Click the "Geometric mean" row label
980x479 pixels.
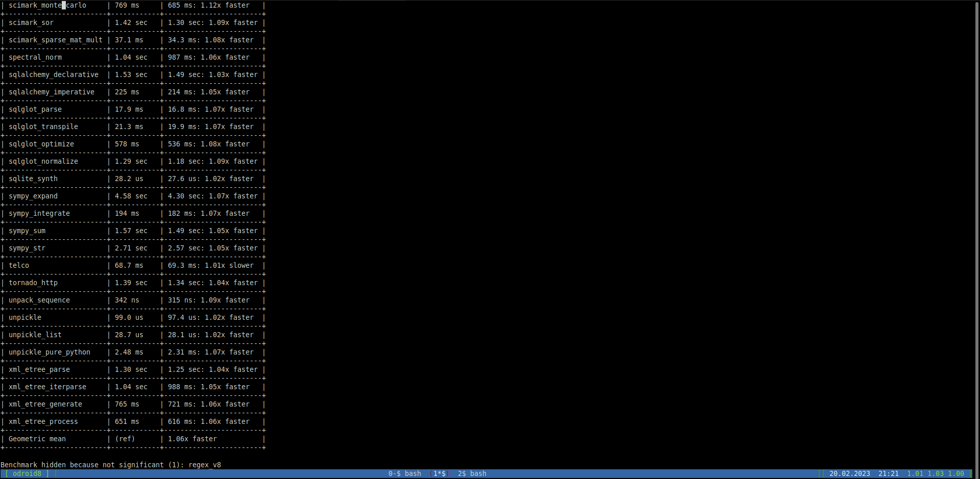pyautogui.click(x=37, y=439)
